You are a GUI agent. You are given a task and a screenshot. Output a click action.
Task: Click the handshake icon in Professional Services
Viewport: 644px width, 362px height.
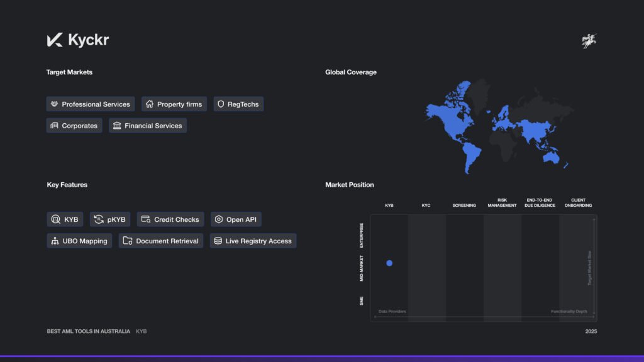pos(54,104)
